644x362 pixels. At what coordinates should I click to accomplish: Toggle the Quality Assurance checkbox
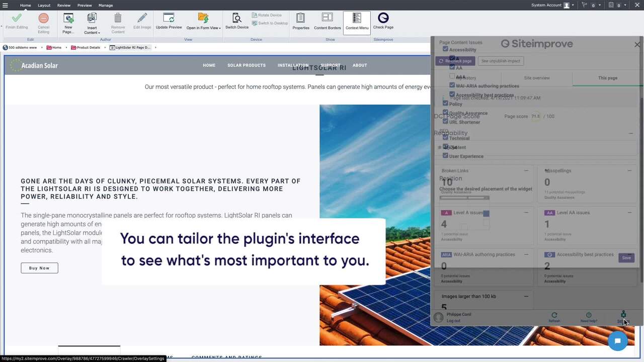coord(445,113)
